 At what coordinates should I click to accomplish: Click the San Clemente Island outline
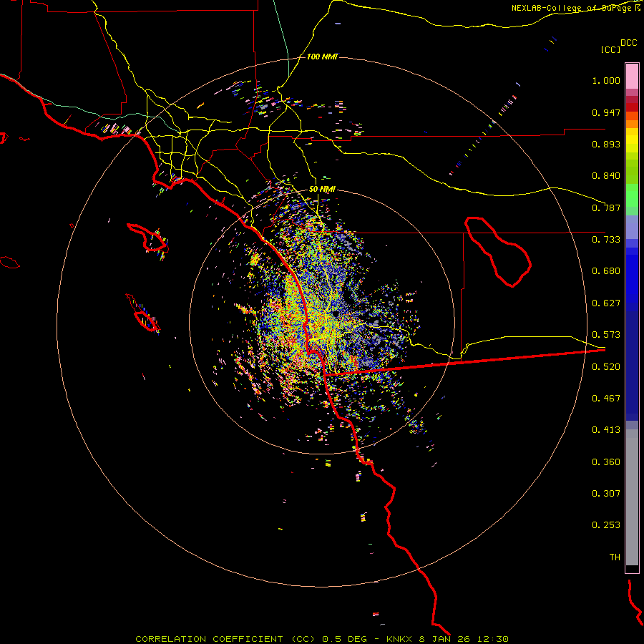pyautogui.click(x=143, y=313)
